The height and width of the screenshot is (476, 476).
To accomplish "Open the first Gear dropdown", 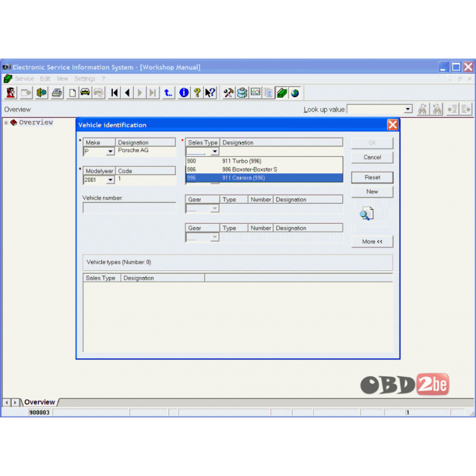I will pos(215,208).
